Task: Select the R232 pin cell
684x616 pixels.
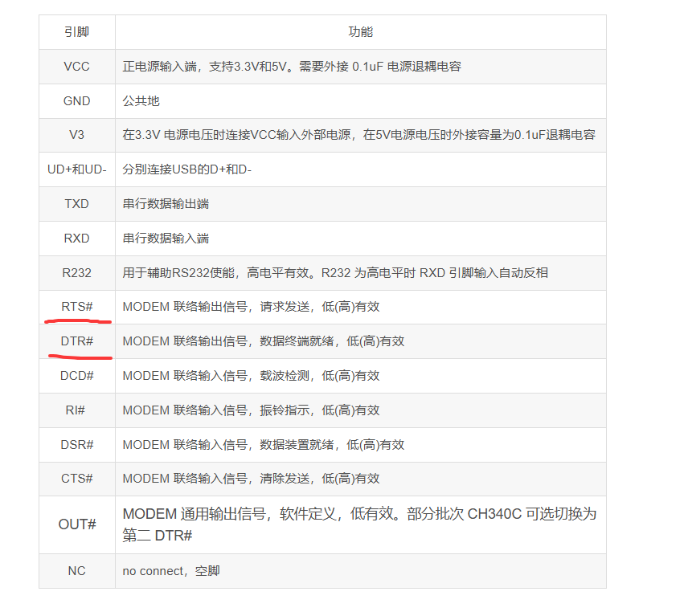Action: [77, 273]
